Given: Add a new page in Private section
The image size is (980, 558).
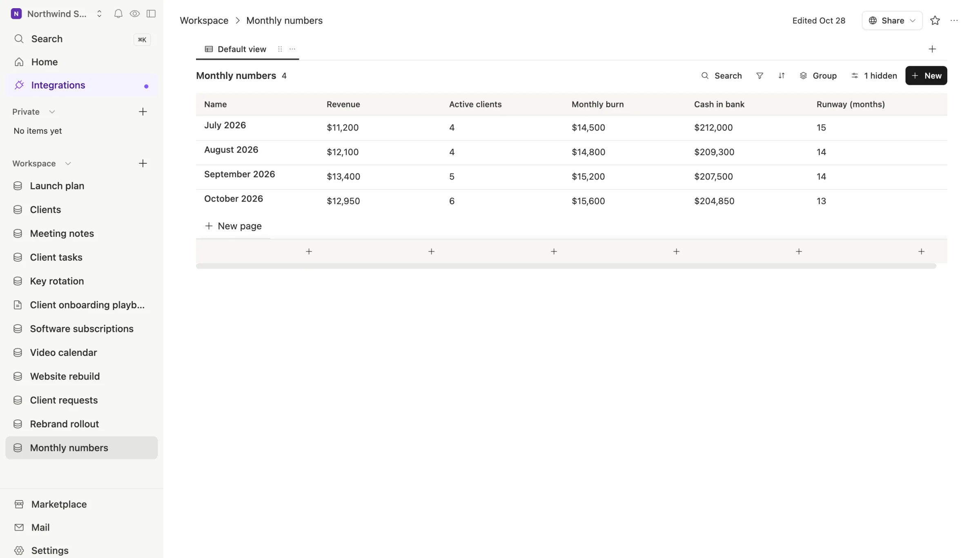Looking at the screenshot, I should pyautogui.click(x=143, y=112).
